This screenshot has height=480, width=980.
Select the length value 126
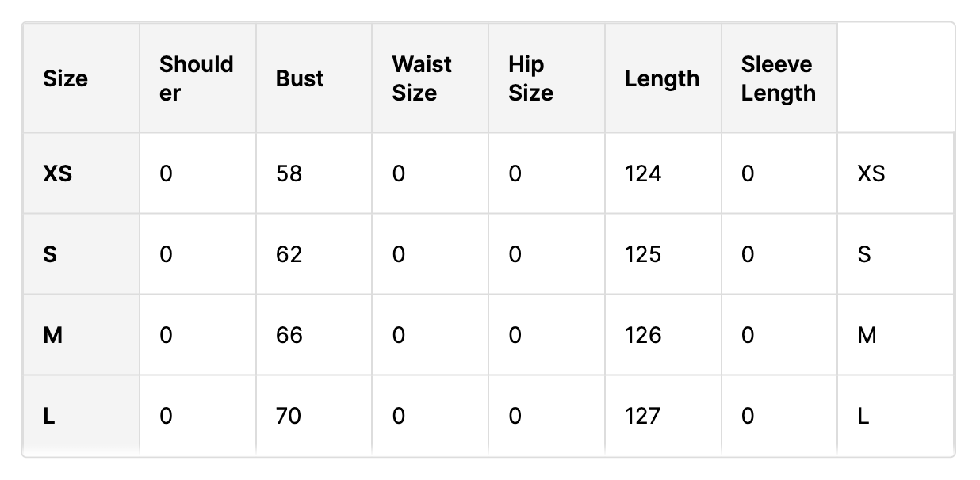pos(643,335)
